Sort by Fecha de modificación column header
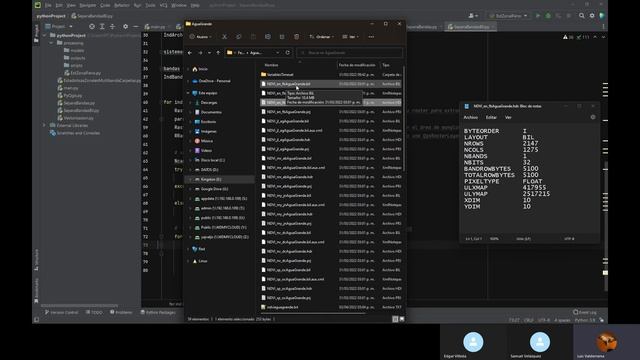This screenshot has width=640, height=360. 357,65
